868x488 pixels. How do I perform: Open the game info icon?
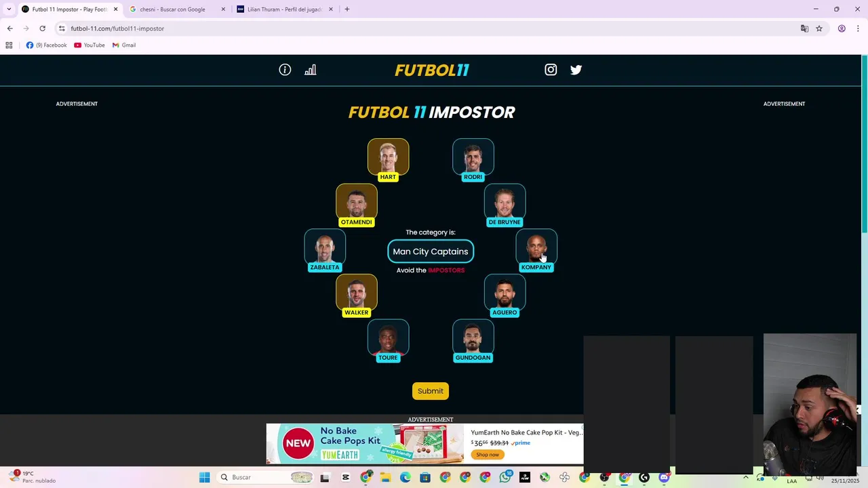(285, 70)
